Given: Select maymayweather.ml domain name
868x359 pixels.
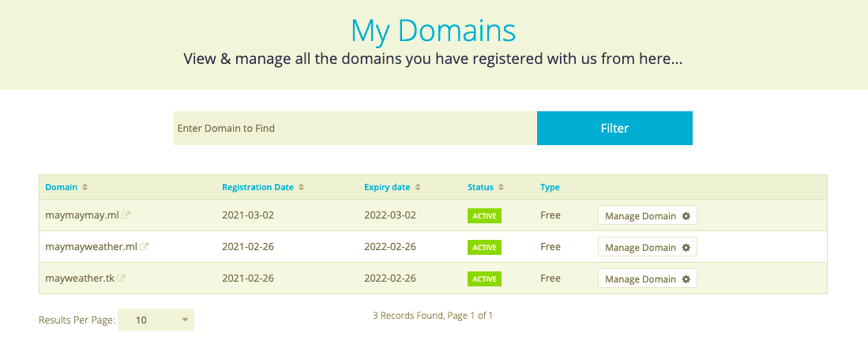Looking at the screenshot, I should 92,247.
